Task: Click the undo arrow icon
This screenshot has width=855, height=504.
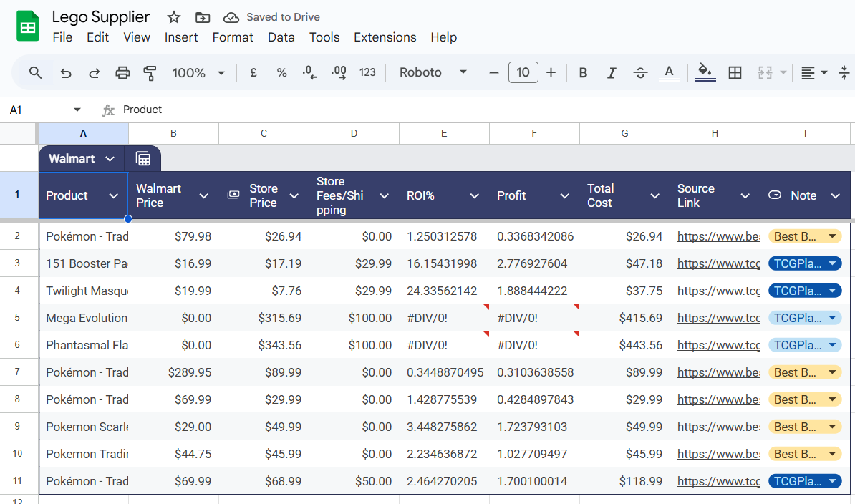Action: tap(66, 72)
